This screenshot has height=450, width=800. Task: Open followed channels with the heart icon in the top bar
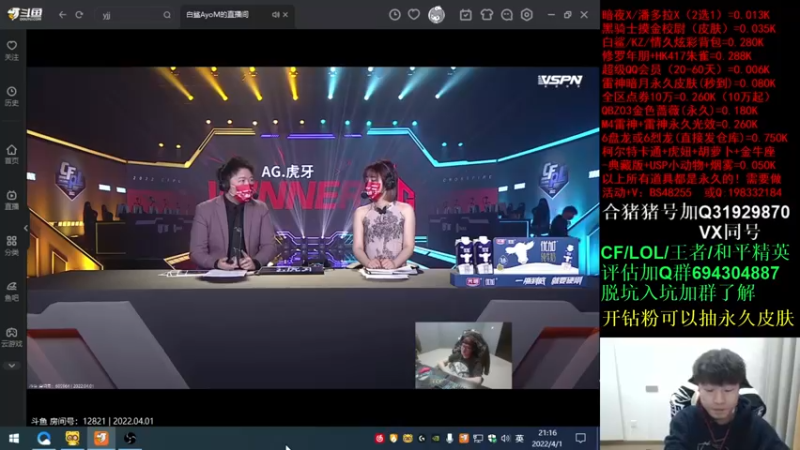pos(414,15)
